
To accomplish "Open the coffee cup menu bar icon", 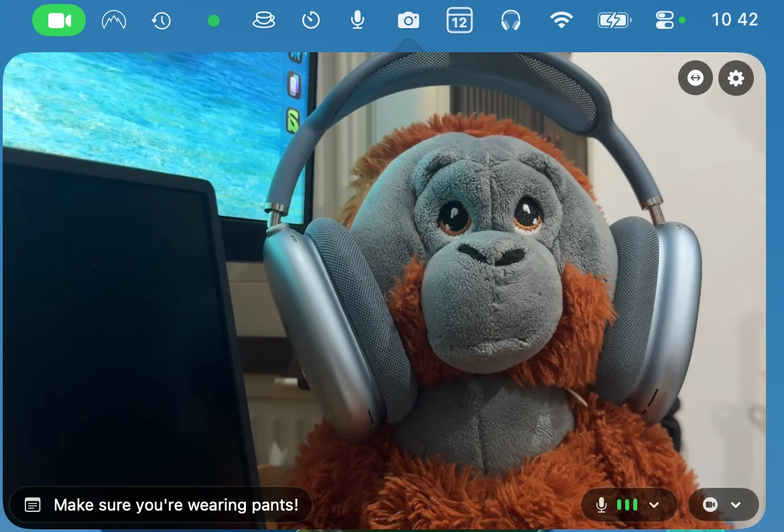I will [263, 21].
